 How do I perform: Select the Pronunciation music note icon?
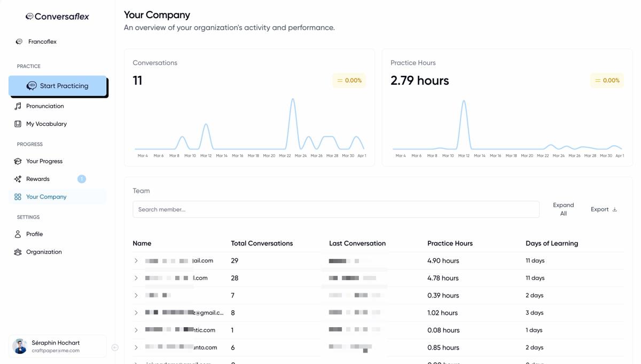[x=19, y=106]
